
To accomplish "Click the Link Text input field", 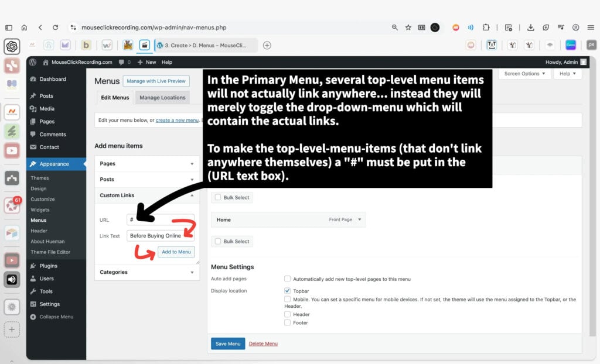I will click(x=161, y=236).
